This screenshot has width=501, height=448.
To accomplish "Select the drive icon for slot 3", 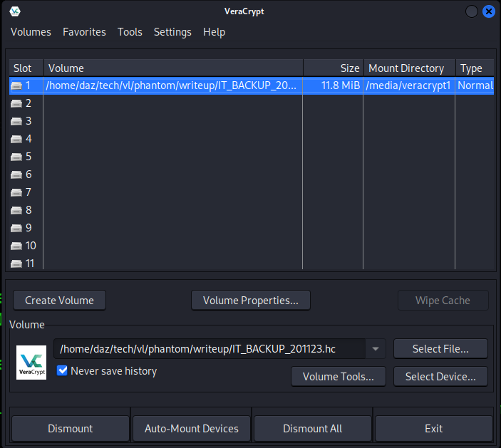I will 16,121.
